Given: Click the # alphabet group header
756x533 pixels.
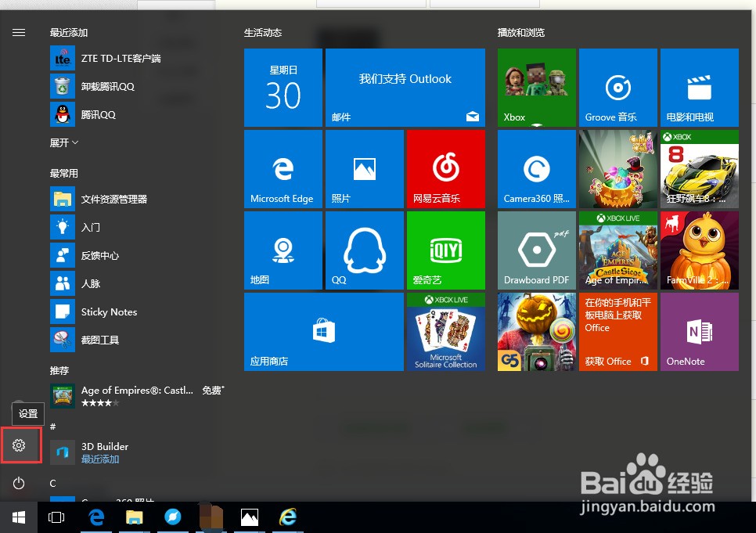Looking at the screenshot, I should (53, 427).
